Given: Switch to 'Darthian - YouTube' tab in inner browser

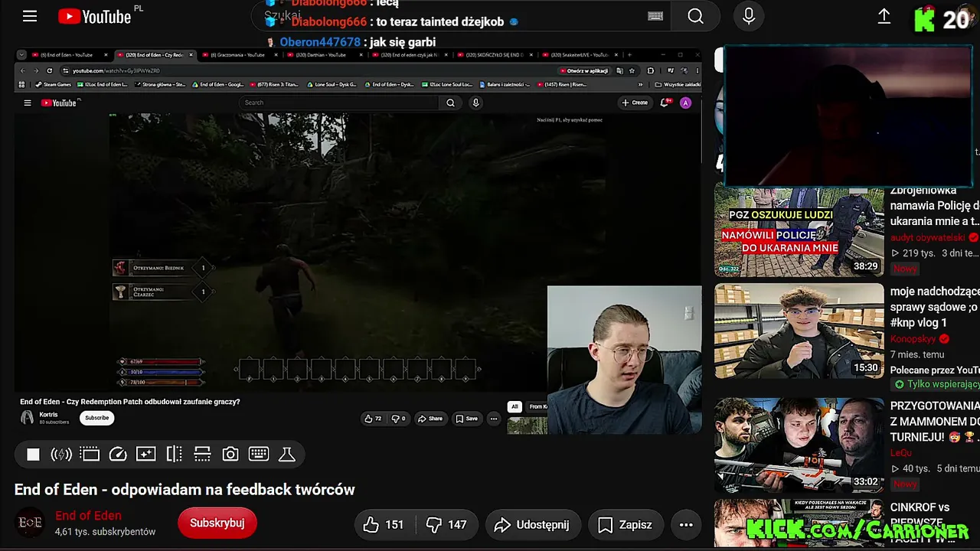Looking at the screenshot, I should click(324, 55).
